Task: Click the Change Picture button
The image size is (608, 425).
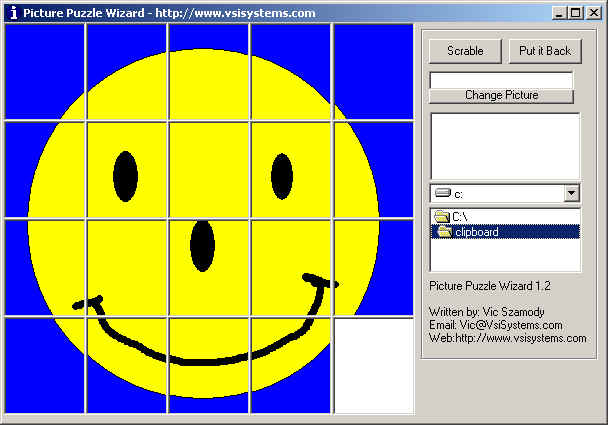Action: tap(501, 95)
